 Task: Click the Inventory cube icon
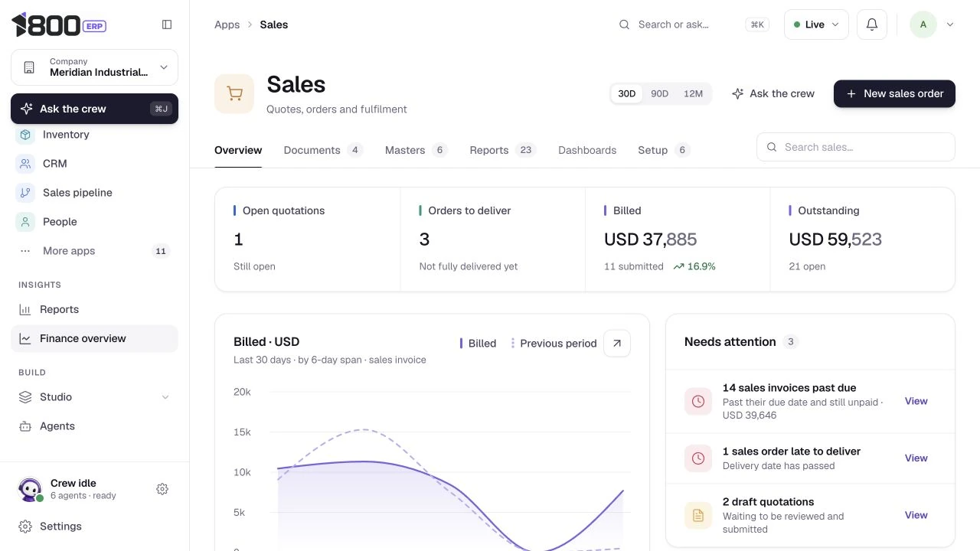[25, 135]
